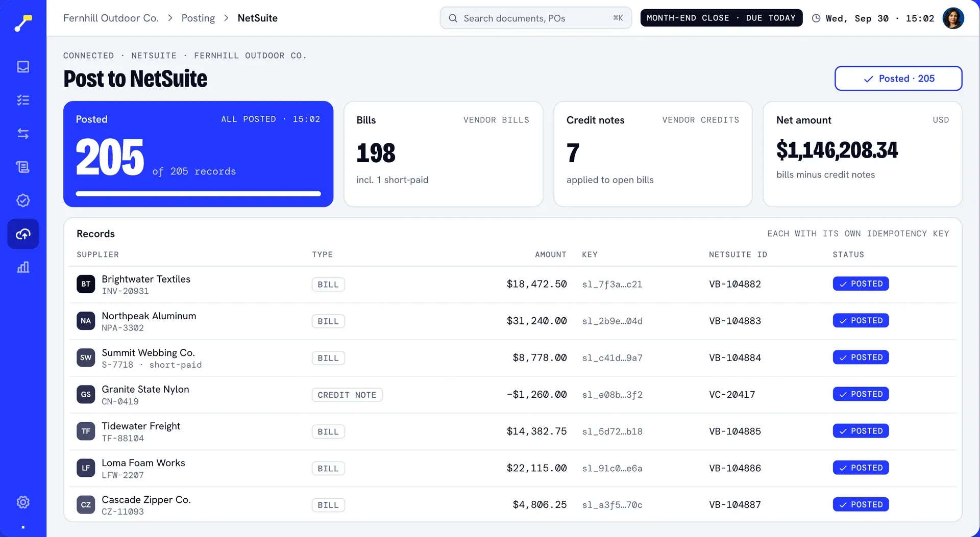Open the matching arrows icon in sidebar
This screenshot has height=537, width=980.
pos(23,134)
